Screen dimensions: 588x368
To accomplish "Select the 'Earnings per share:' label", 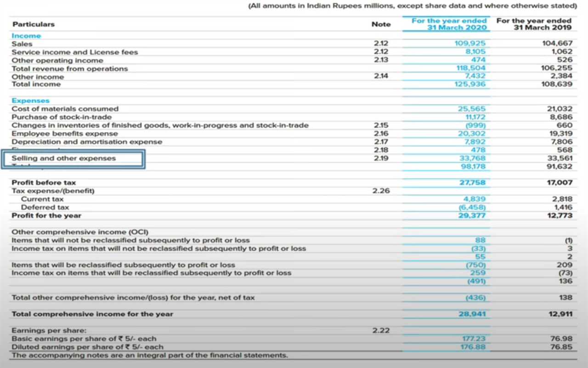I will [x=49, y=330].
